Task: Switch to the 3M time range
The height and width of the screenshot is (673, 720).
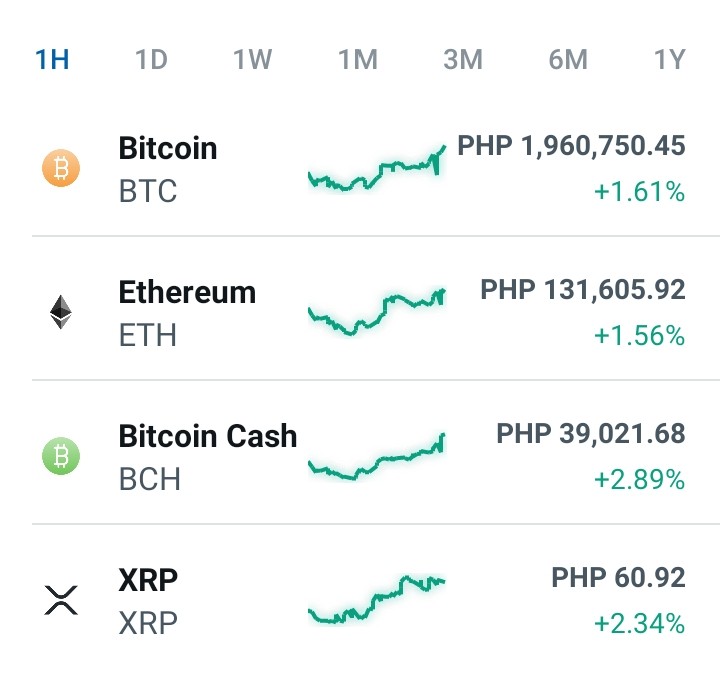Action: coord(463,60)
